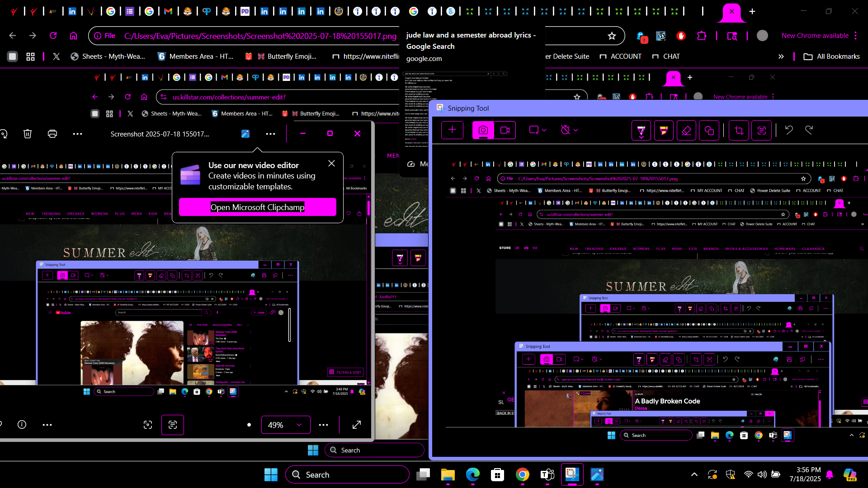Open All Bookmarks folder in top Chrome

click(x=831, y=56)
